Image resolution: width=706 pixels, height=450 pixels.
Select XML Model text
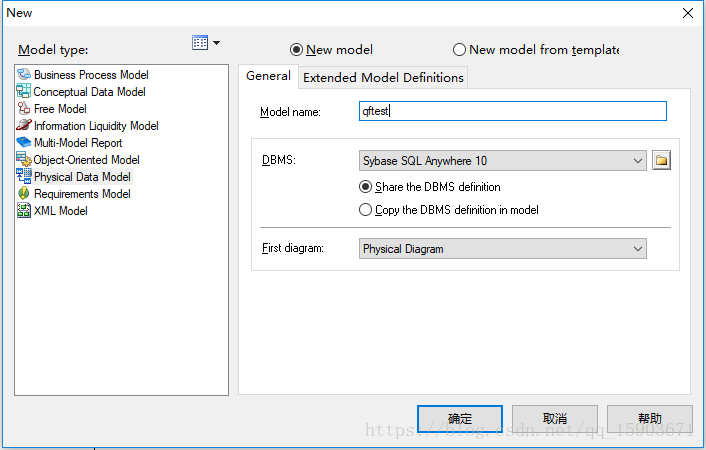(x=61, y=211)
